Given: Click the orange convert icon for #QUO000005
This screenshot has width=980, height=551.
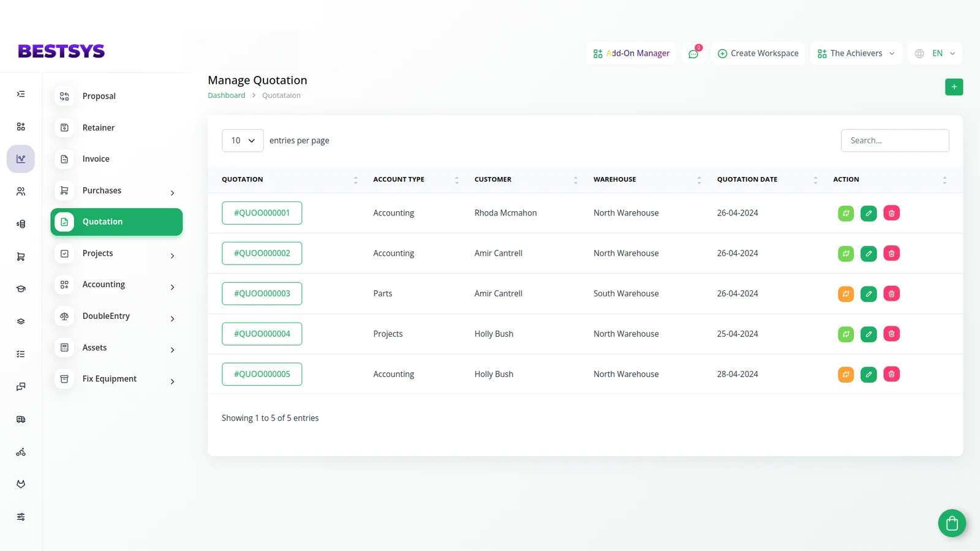Looking at the screenshot, I should (x=845, y=374).
